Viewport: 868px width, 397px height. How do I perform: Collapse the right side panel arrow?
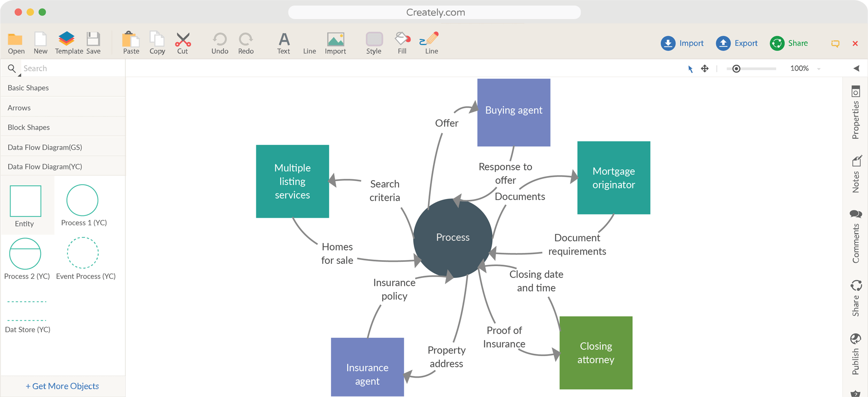[857, 68]
